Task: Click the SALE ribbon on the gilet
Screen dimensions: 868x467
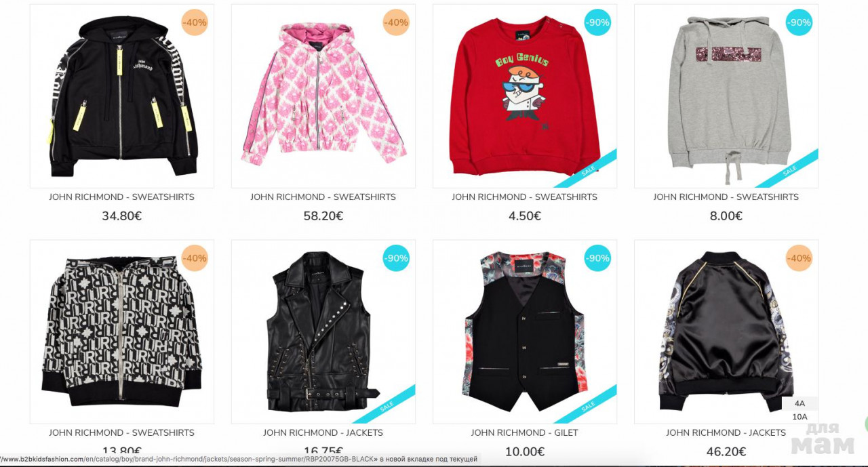Action: [587, 405]
